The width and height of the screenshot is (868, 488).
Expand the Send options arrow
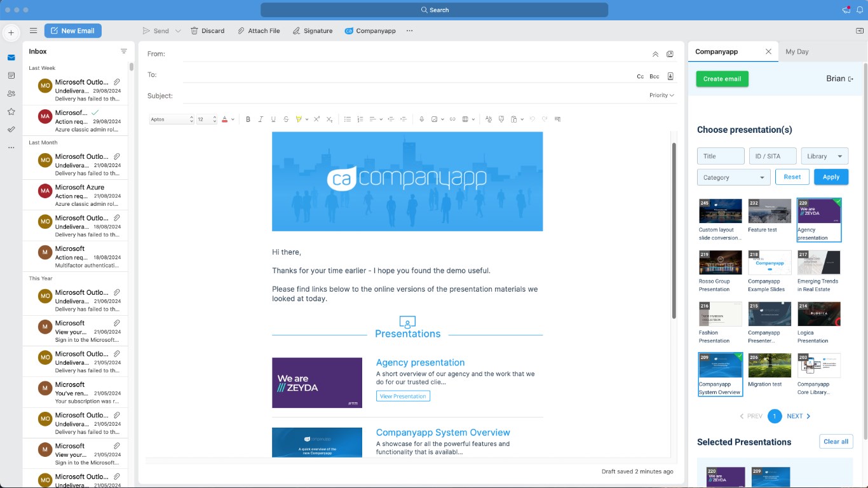(x=178, y=31)
